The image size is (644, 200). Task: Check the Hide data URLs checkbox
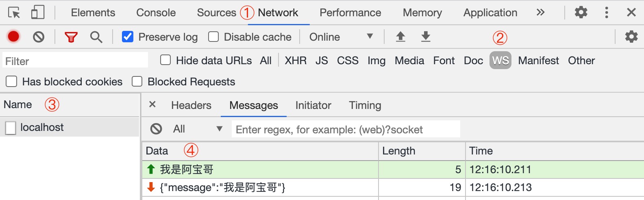pos(165,60)
